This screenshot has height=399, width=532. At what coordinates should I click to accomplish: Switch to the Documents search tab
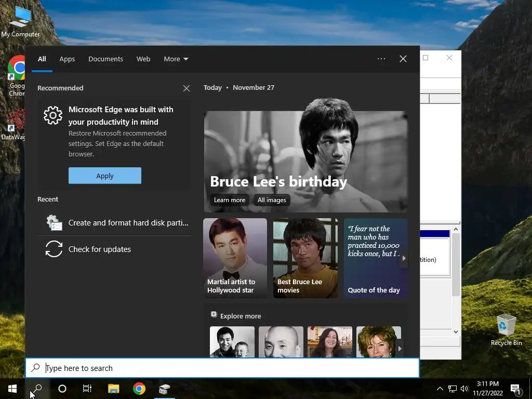pos(105,59)
